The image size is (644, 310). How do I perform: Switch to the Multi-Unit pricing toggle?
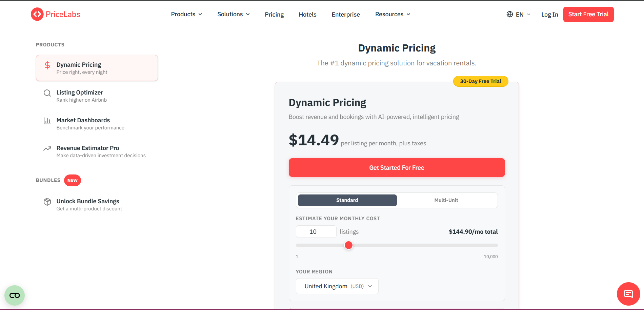pos(446,200)
